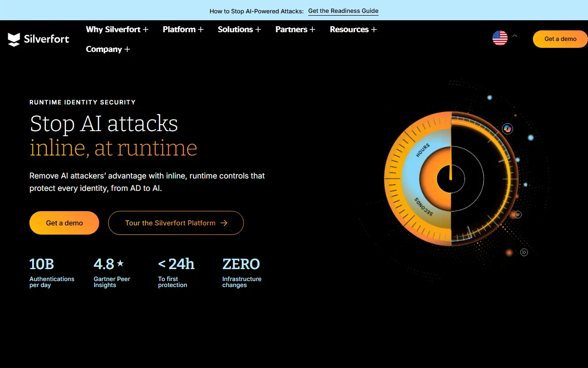The image size is (588, 368).
Task: Open the Platform menu label
Action: 179,29
